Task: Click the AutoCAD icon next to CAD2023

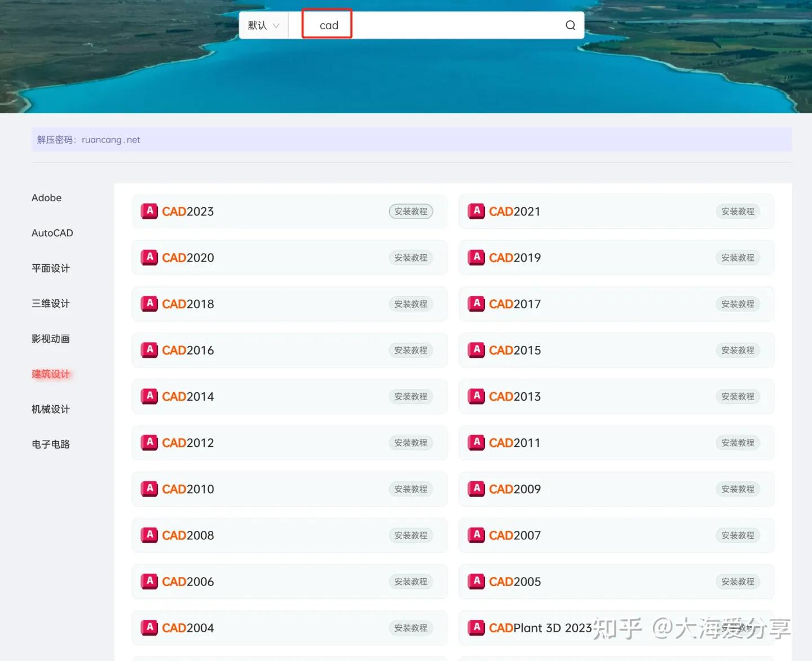Action: (x=149, y=211)
